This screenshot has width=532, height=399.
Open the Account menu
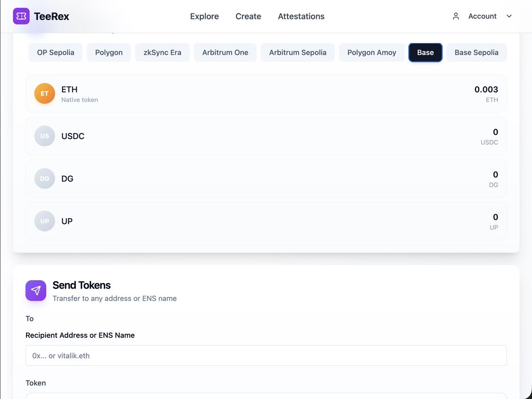coord(482,16)
